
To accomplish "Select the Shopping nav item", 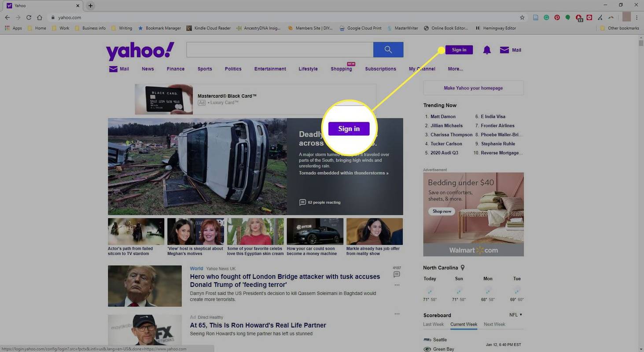I will tap(341, 69).
